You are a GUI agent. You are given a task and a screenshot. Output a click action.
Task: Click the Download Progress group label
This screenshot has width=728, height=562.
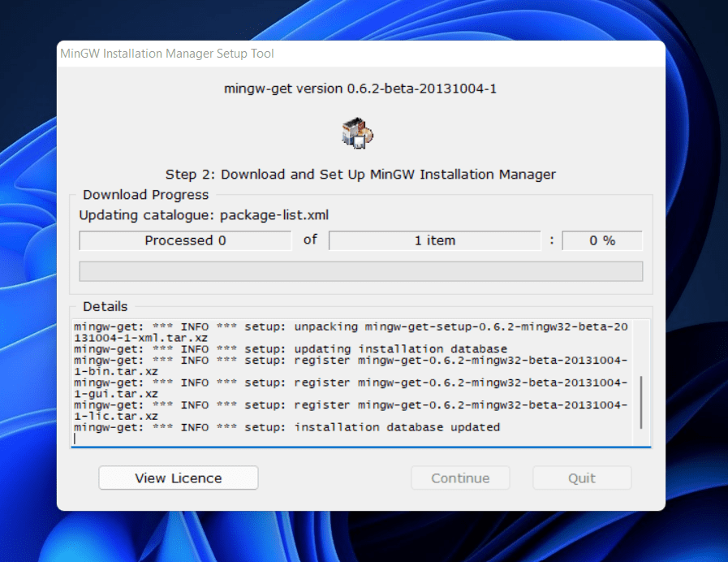tap(145, 195)
